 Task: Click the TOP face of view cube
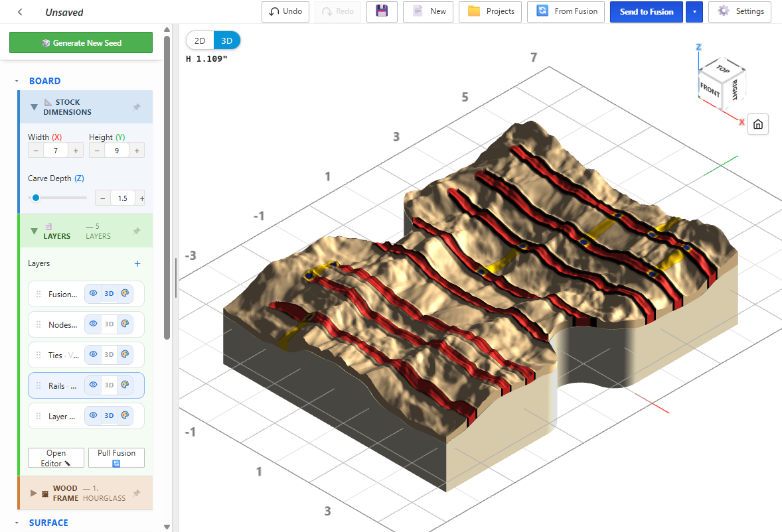(x=723, y=69)
